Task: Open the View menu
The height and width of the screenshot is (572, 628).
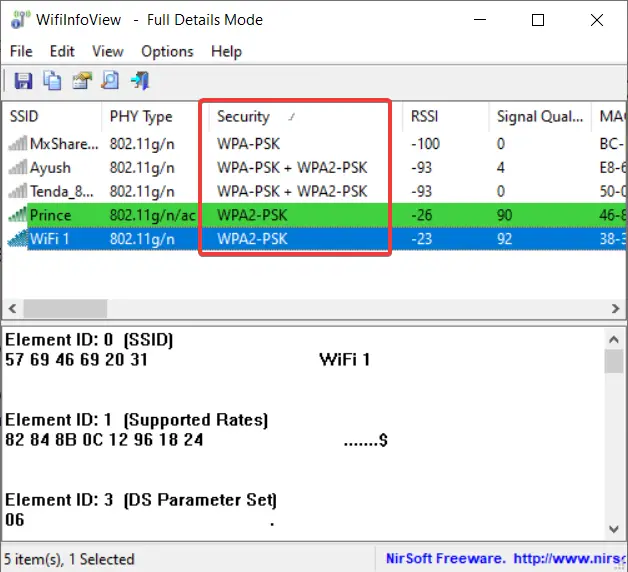Action: [x=108, y=51]
